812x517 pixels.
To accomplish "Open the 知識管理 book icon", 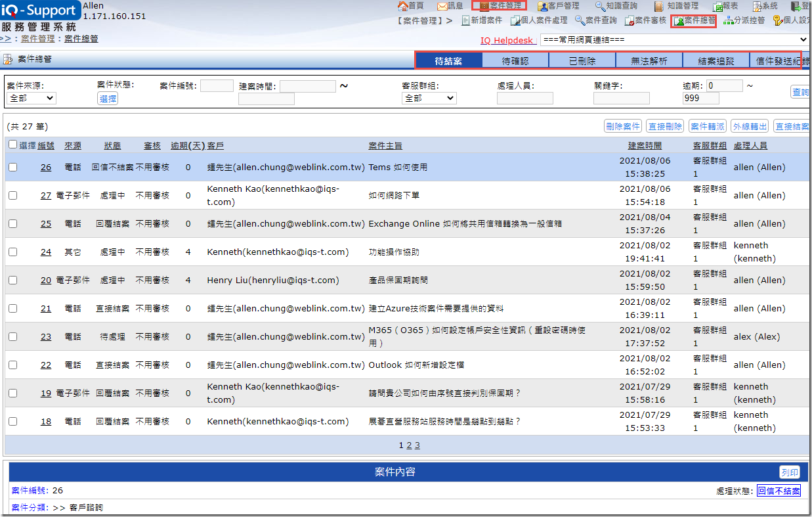I will [x=658, y=6].
